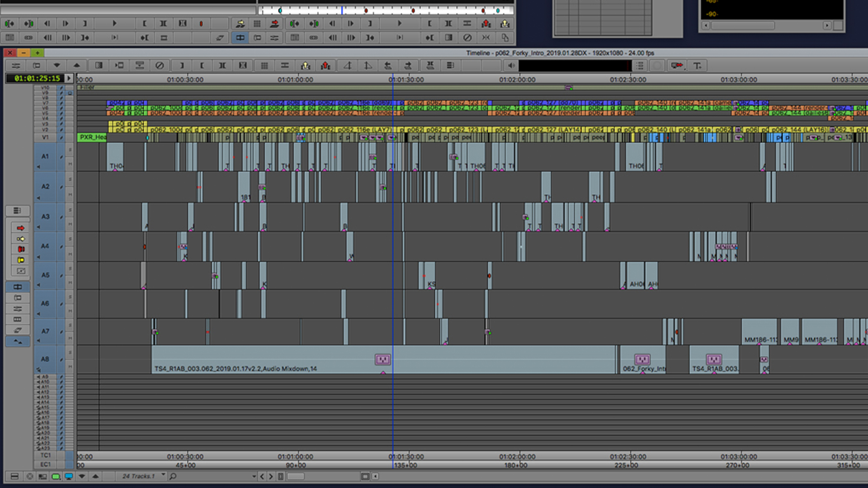Open the Video Quality menu in the bottom bar
This screenshot has width=868, height=488.
(55, 476)
